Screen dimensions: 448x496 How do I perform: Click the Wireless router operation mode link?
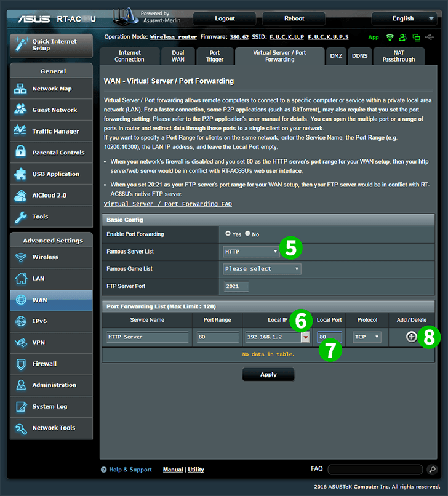click(x=173, y=37)
